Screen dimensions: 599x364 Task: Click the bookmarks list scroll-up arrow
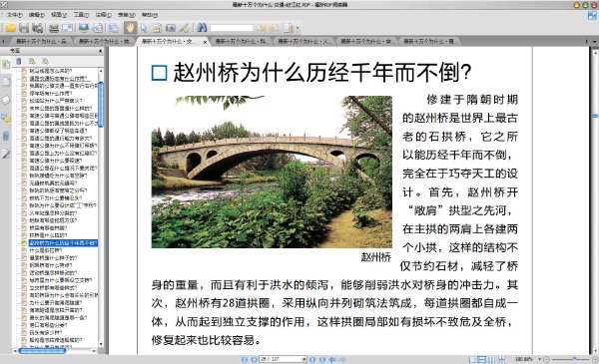click(x=101, y=71)
